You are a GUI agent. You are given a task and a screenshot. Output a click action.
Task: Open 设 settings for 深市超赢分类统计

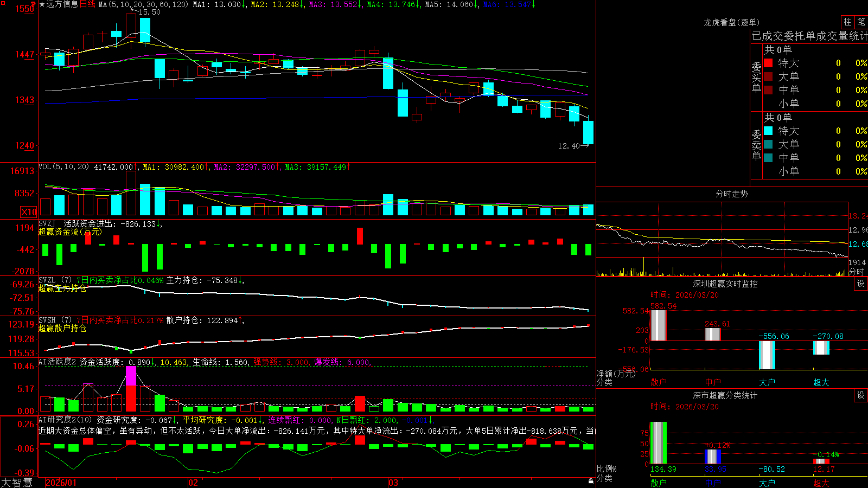point(861,395)
